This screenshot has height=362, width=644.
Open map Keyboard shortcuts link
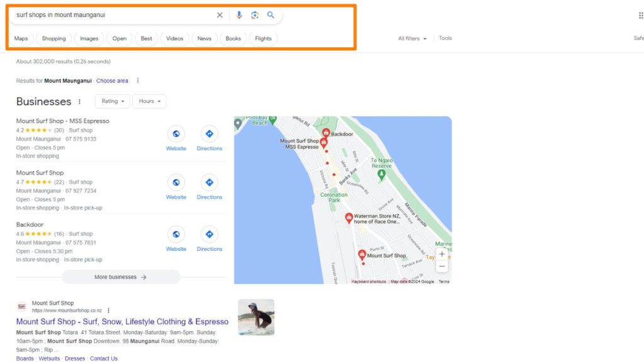[x=369, y=282]
